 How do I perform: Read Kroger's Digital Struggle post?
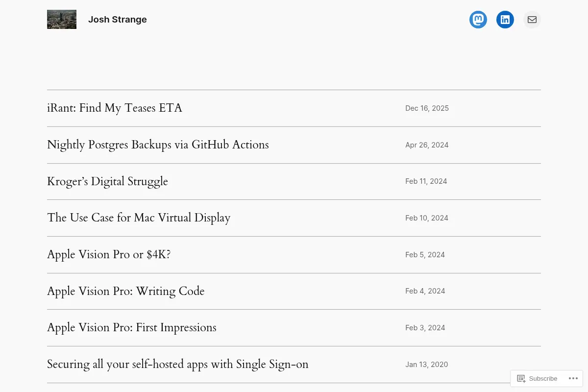107,182
